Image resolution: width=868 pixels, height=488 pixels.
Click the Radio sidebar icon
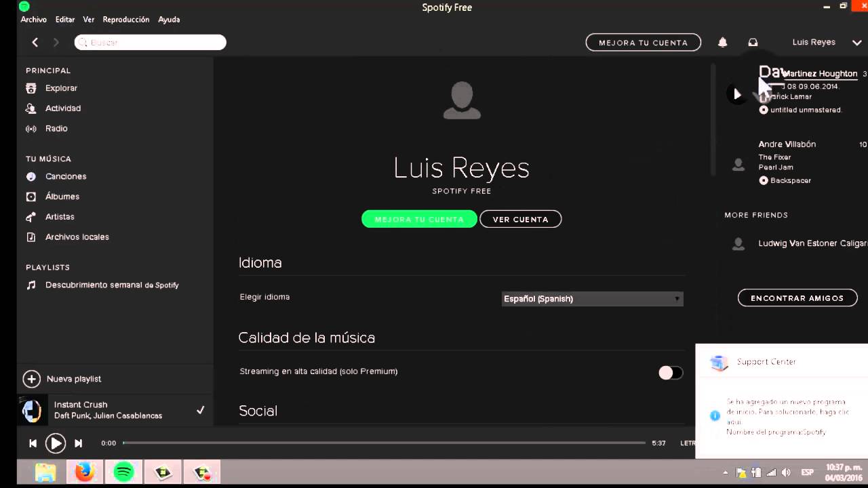coord(31,129)
